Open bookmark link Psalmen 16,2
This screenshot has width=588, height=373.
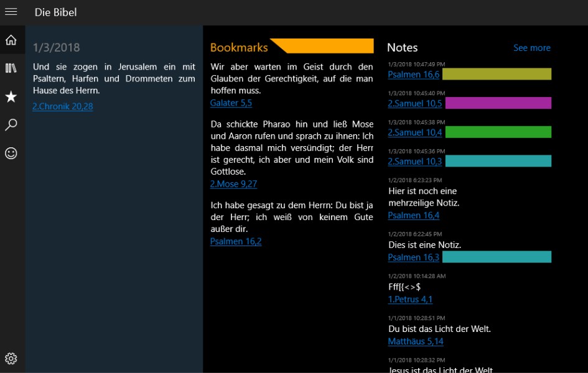tap(236, 241)
